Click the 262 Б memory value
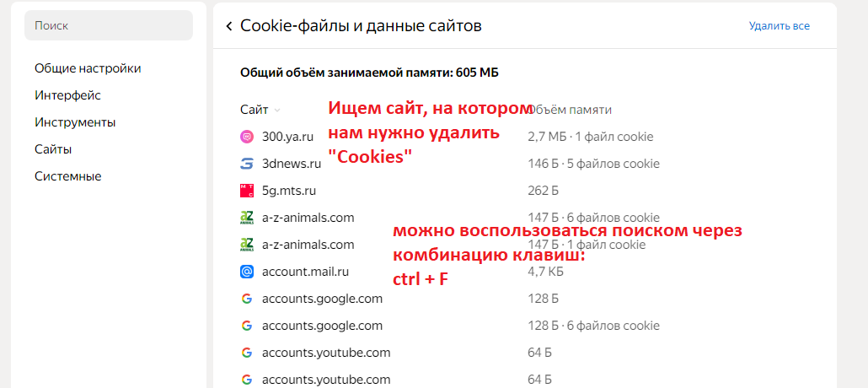This screenshot has height=388, width=868. point(544,191)
